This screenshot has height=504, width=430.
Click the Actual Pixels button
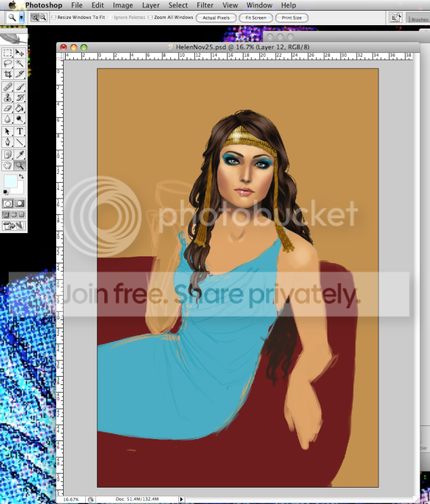click(x=216, y=18)
